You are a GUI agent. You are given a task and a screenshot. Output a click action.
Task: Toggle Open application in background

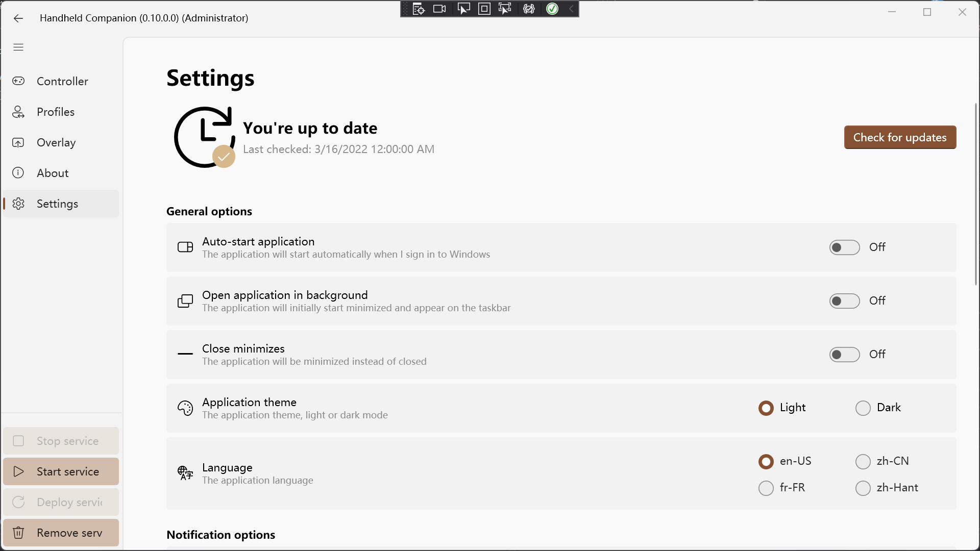[844, 301]
